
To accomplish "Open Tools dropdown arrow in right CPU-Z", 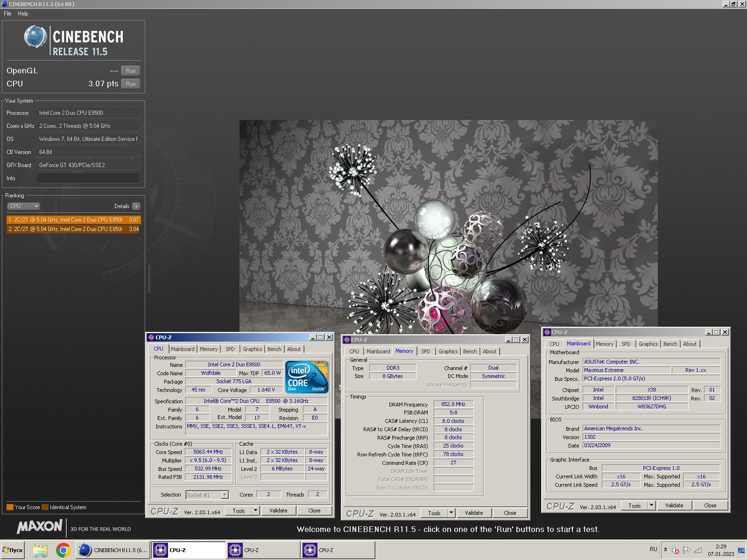I will pyautogui.click(x=651, y=506).
